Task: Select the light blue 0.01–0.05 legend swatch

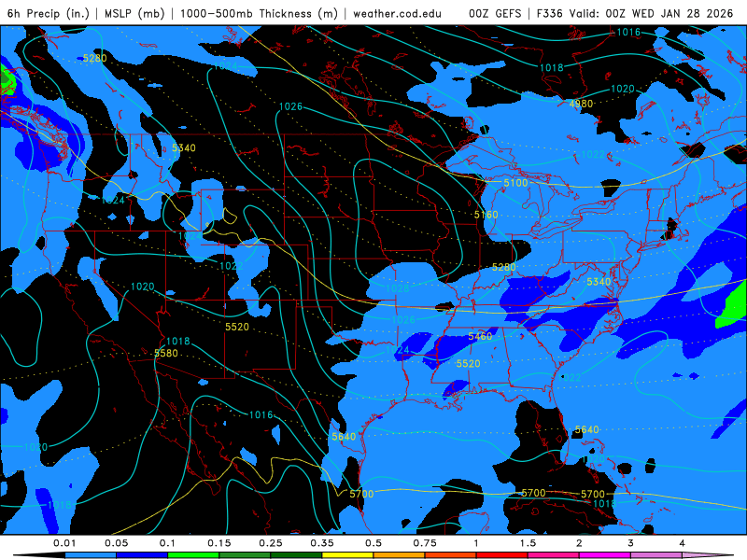Action: 91,555
